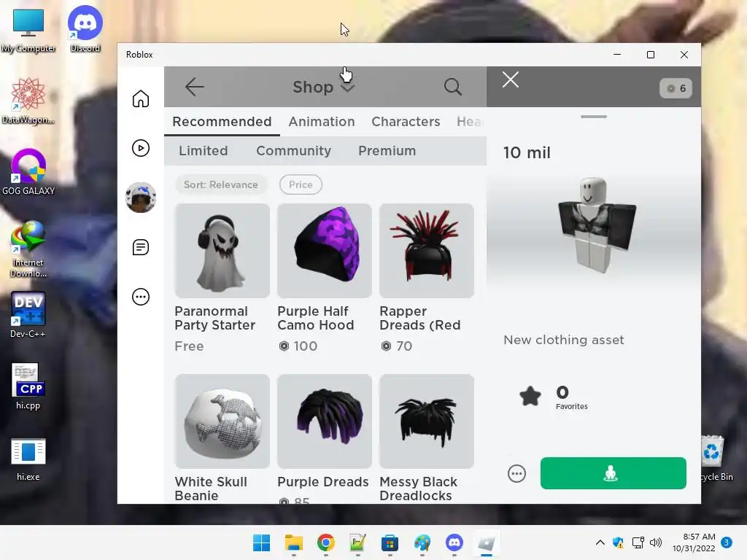Click the Messy Black Dreadlocks title
The height and width of the screenshot is (560, 747).
tap(418, 489)
